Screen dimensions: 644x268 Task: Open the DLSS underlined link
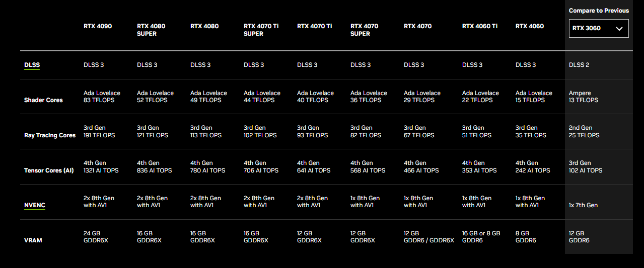[32, 65]
